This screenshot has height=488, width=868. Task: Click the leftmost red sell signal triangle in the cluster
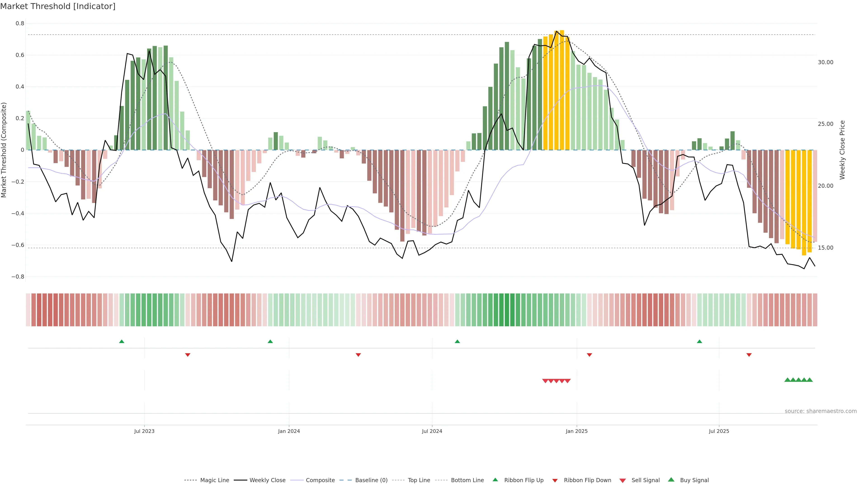(x=545, y=381)
